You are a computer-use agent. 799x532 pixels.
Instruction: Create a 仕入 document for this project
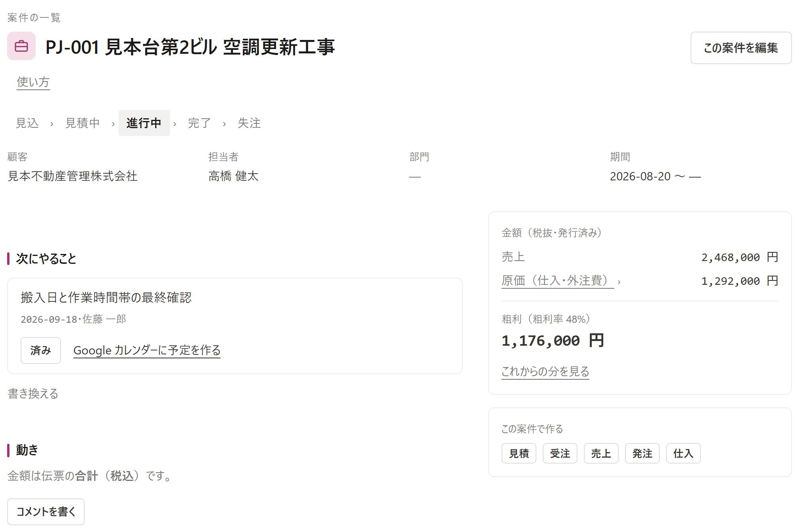684,453
